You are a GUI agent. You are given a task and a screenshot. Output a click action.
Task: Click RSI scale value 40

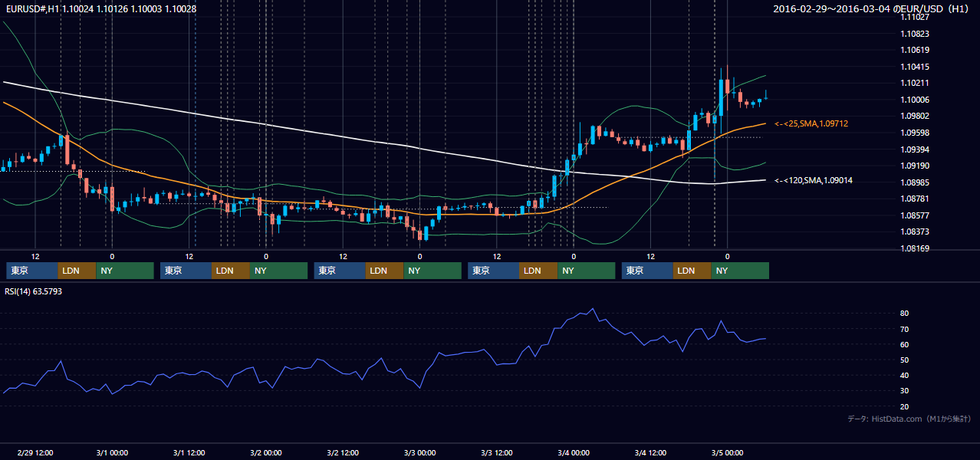click(x=905, y=376)
